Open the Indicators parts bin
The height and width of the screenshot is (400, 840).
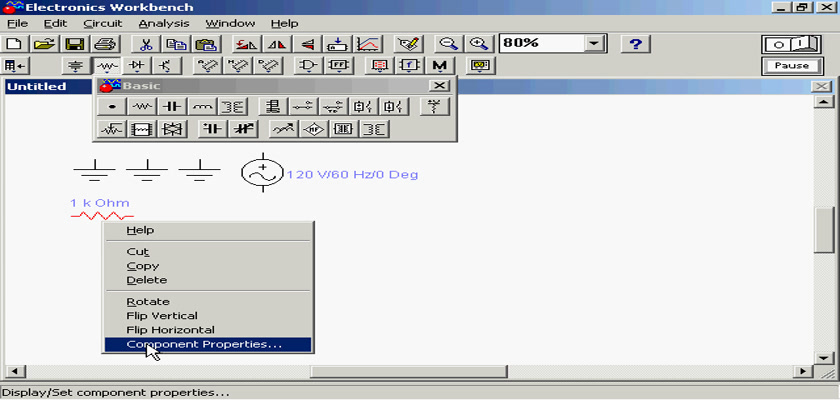(x=380, y=66)
